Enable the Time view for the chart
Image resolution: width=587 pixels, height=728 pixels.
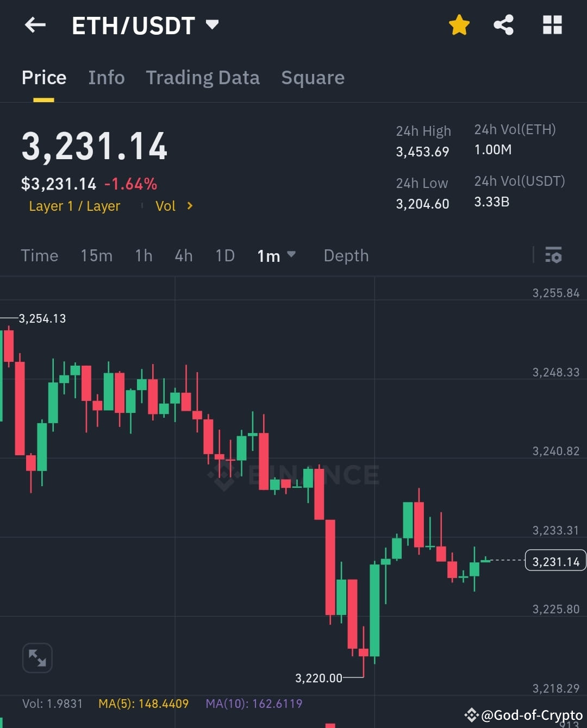[x=40, y=255]
